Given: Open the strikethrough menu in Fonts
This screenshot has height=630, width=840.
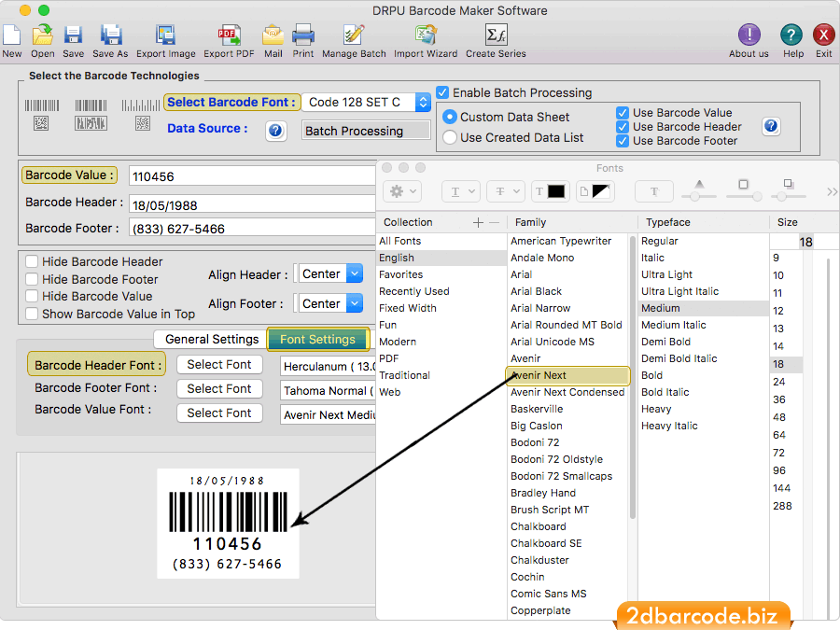Looking at the screenshot, I should (x=506, y=191).
